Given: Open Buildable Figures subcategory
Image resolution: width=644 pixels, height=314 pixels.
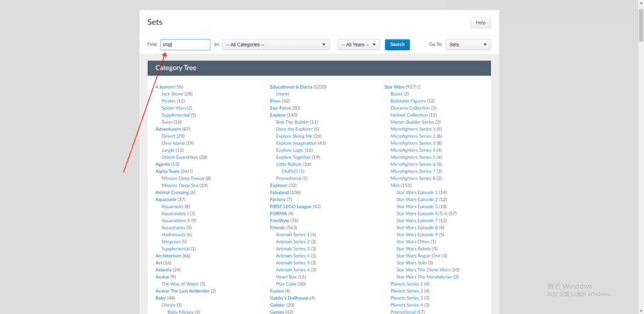Looking at the screenshot, I should (408, 101).
